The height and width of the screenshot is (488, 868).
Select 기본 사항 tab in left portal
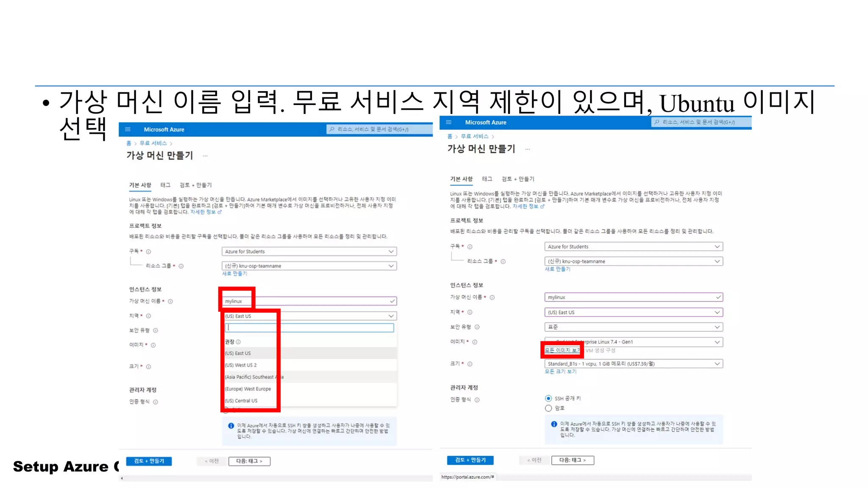tap(140, 185)
